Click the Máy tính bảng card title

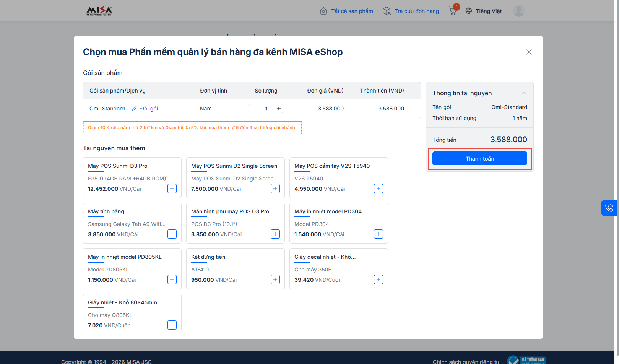(x=106, y=211)
